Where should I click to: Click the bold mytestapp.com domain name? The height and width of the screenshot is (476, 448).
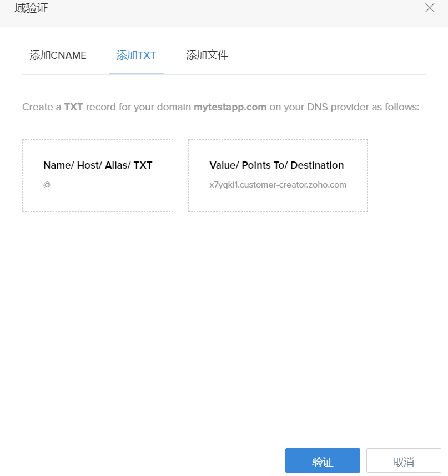tap(230, 107)
